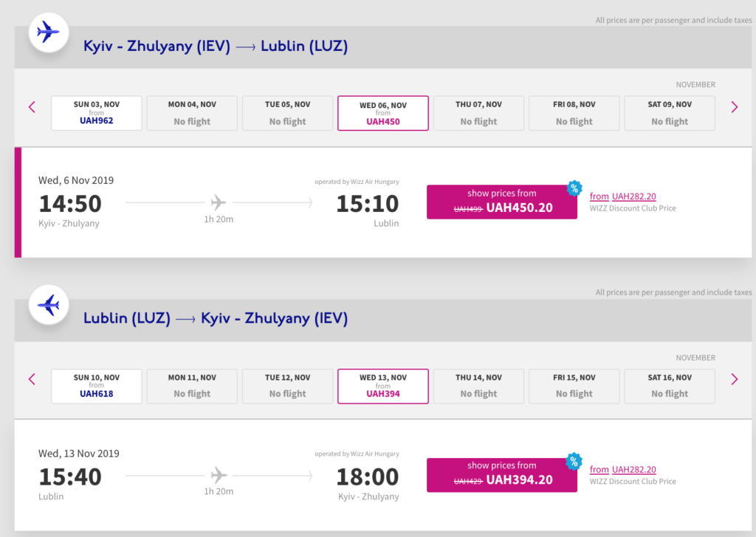
Task: Click the return flight airplane icon
Action: [49, 304]
